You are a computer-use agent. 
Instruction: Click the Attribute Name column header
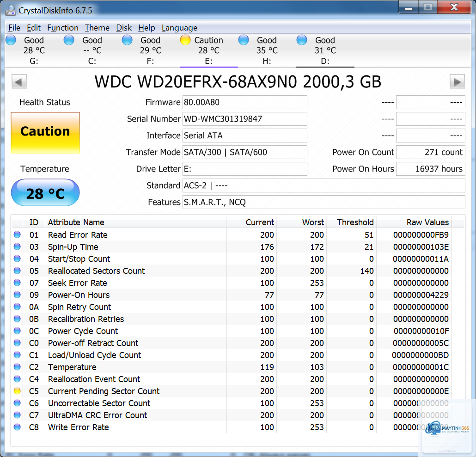pyautogui.click(x=136, y=222)
